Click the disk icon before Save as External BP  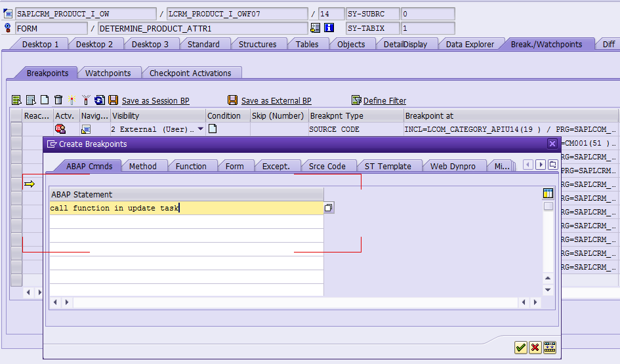coord(232,100)
